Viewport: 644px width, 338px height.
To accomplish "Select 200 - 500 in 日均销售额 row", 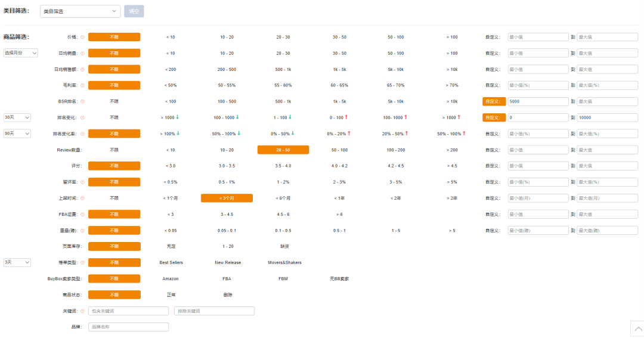I will 227,69.
